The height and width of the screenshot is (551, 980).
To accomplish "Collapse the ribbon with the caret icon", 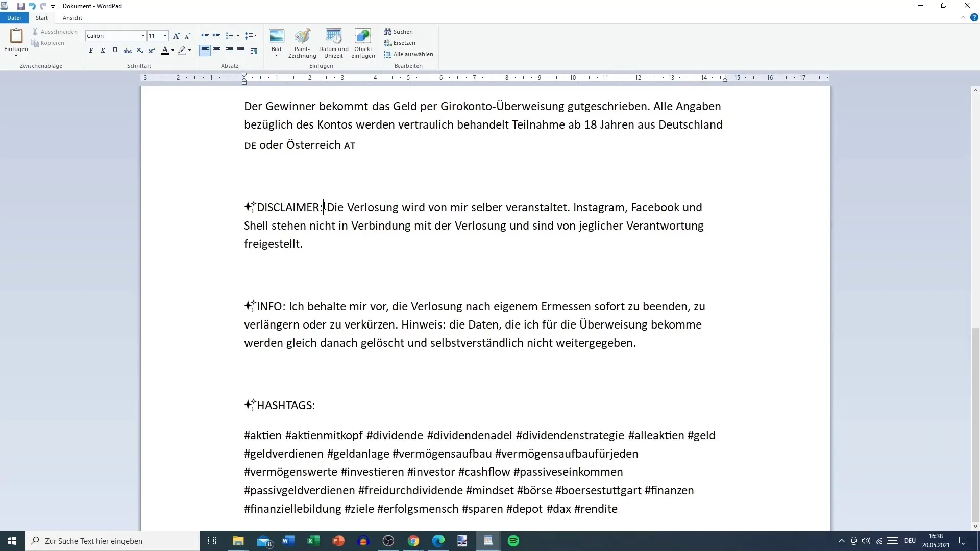I will pyautogui.click(x=963, y=18).
